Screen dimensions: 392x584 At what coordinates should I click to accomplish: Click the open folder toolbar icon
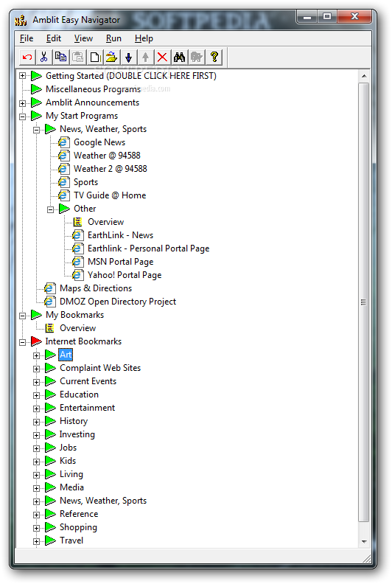[x=111, y=57]
